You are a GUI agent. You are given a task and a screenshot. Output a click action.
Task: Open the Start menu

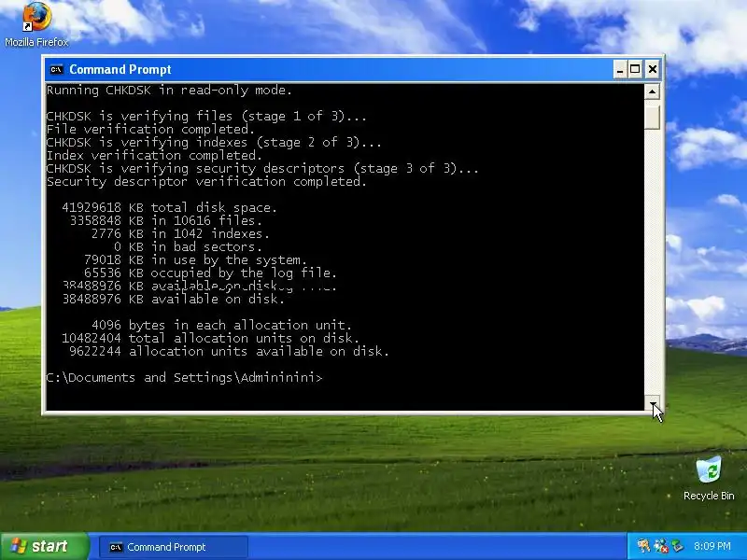(x=44, y=546)
